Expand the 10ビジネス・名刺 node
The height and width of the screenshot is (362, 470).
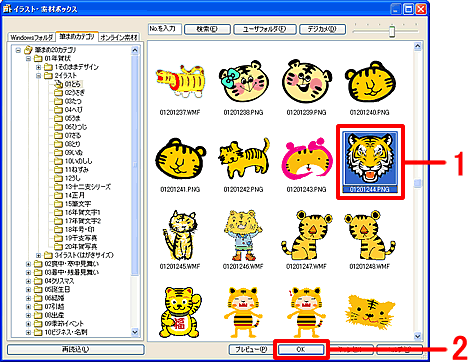coord(28,332)
